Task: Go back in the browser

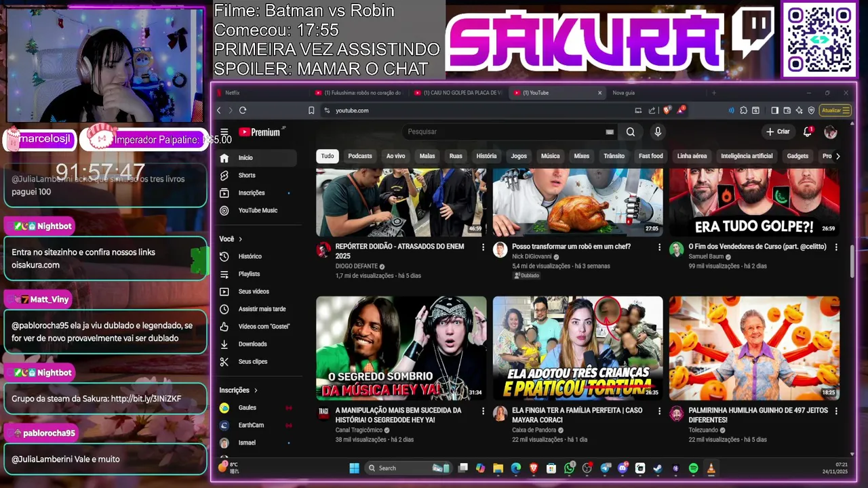Action: (218, 110)
